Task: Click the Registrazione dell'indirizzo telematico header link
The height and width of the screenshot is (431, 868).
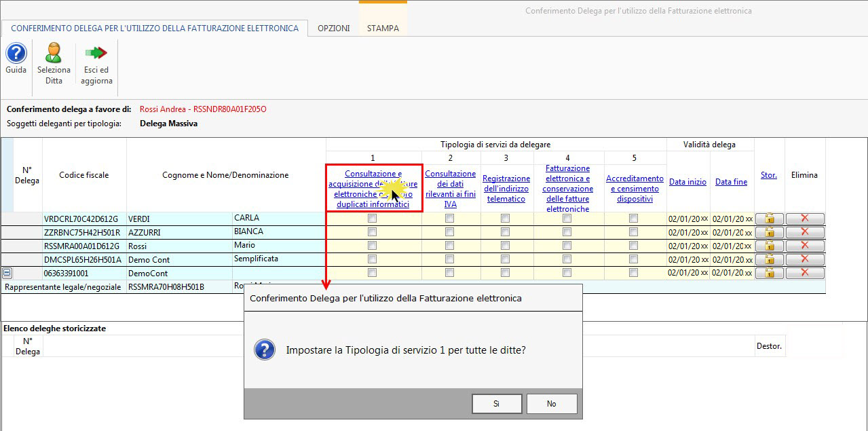Action: coord(506,189)
